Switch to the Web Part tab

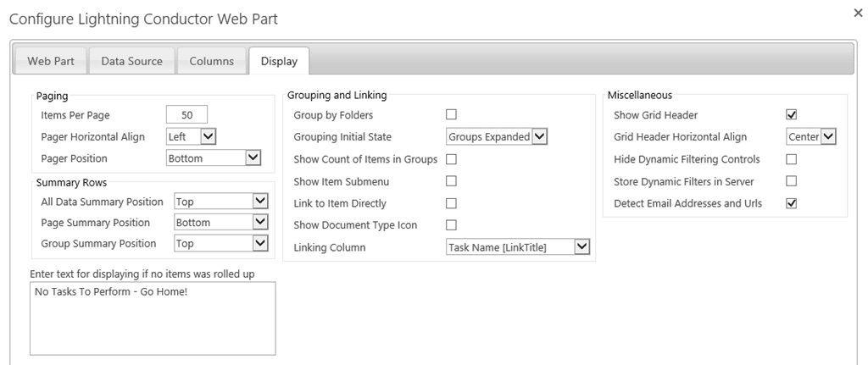[x=50, y=61]
